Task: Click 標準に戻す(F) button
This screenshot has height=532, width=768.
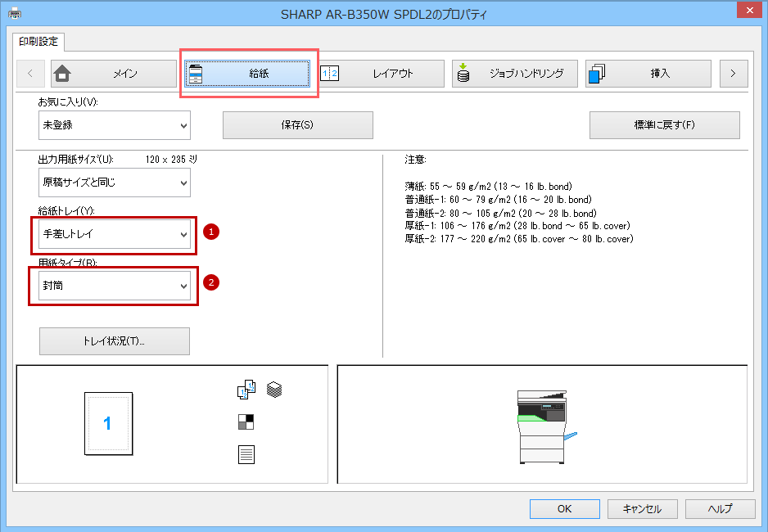Action: click(x=665, y=125)
